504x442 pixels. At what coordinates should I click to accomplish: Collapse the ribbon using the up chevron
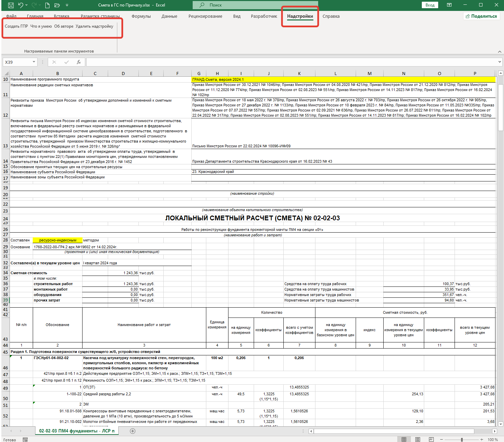coord(500,51)
